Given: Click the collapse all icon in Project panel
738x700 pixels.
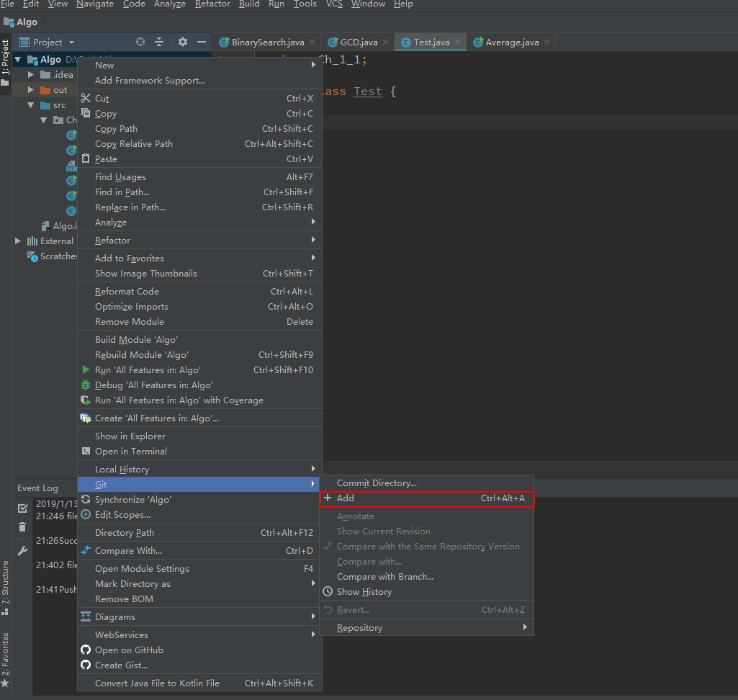Looking at the screenshot, I should (x=160, y=42).
